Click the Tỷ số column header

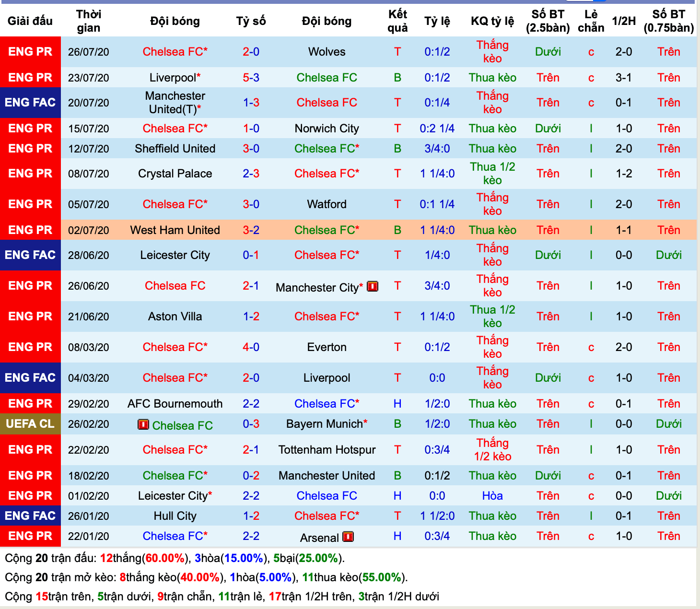click(251, 21)
